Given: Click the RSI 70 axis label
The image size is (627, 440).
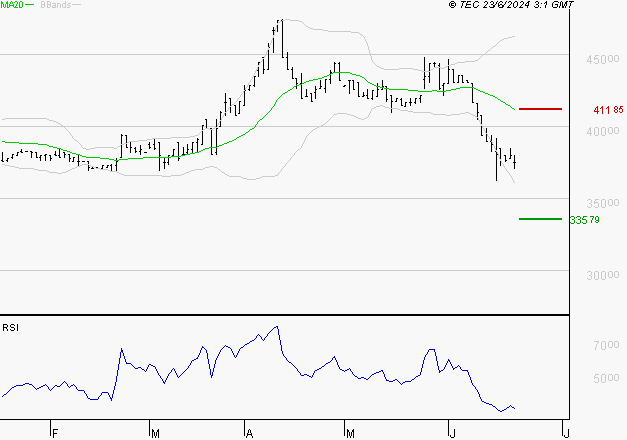Looking at the screenshot, I should 606,345.
